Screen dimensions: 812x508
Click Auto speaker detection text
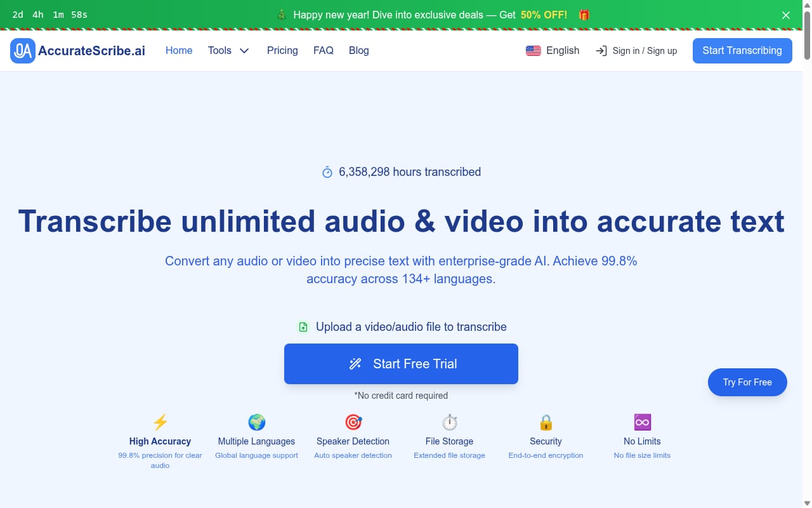353,455
